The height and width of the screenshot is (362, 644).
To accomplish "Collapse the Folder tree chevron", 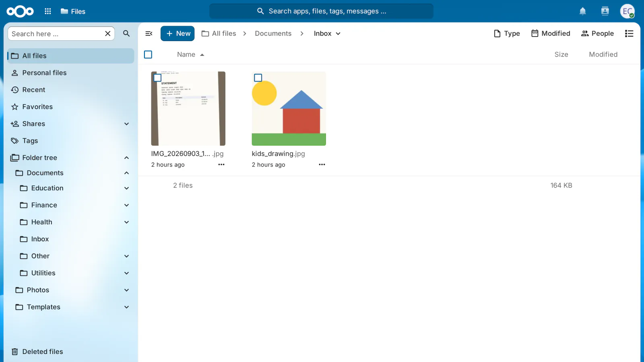I will [x=127, y=158].
